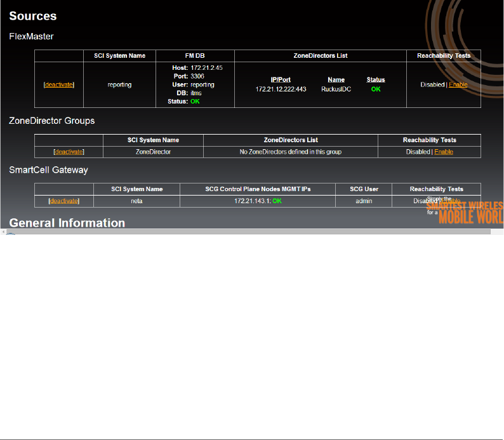Click deactivate link in ZoneDirector Groups row
The image size is (504, 440).
pos(69,152)
